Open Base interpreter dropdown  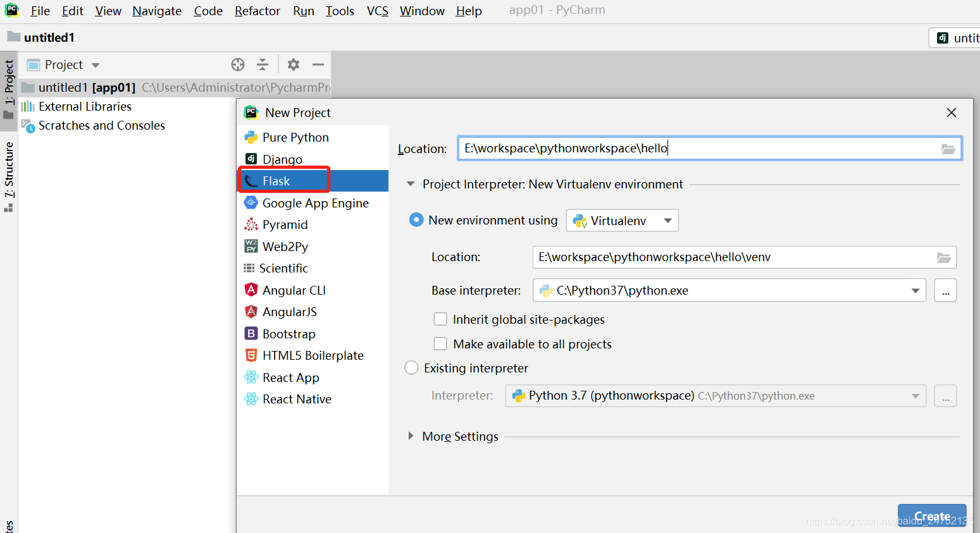(x=729, y=290)
